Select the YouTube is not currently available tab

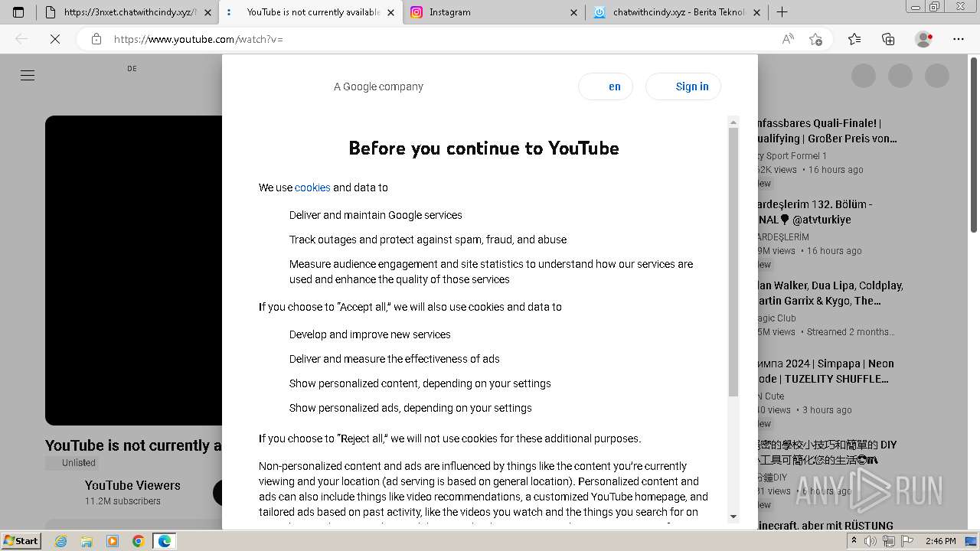click(x=312, y=12)
